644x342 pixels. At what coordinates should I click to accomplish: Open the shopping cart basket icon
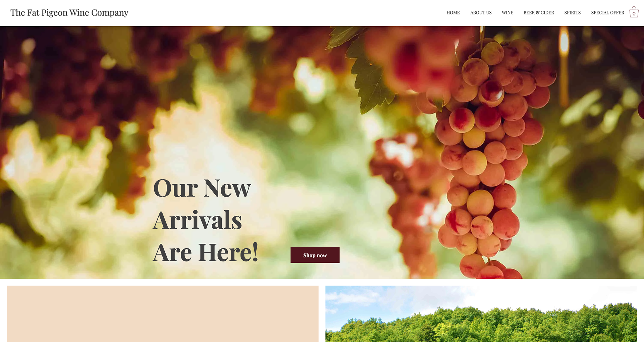pos(634,12)
